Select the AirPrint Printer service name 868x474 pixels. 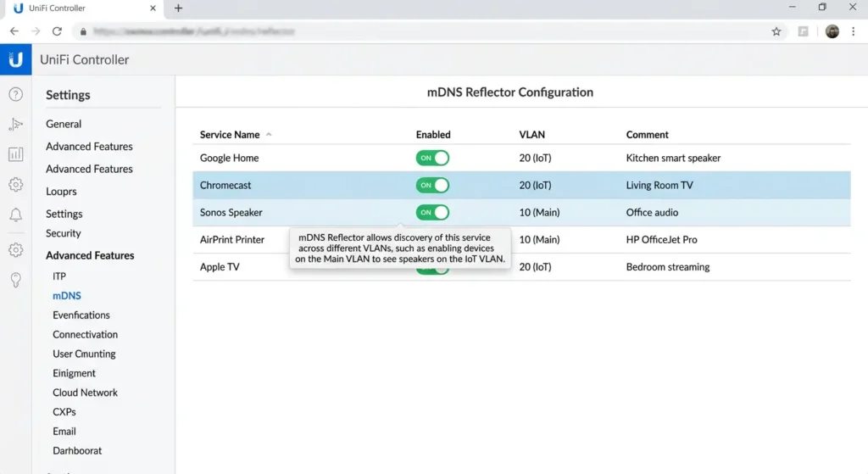(x=232, y=239)
